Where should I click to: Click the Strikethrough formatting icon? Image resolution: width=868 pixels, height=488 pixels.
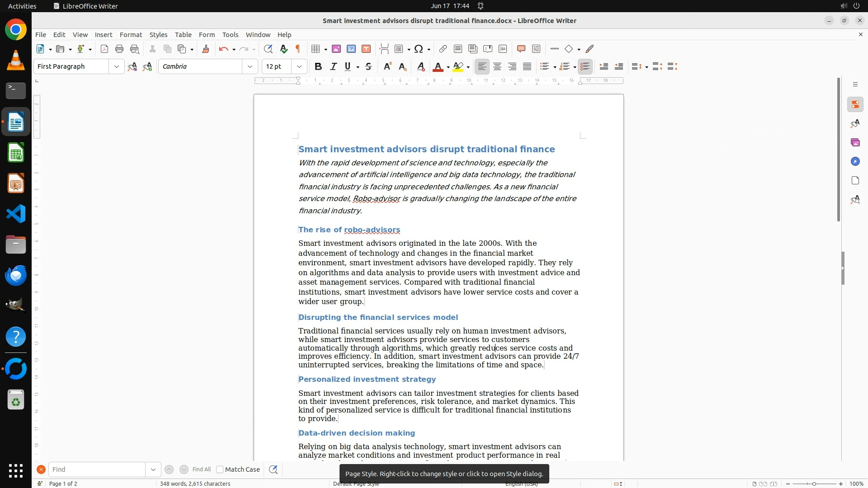click(368, 67)
